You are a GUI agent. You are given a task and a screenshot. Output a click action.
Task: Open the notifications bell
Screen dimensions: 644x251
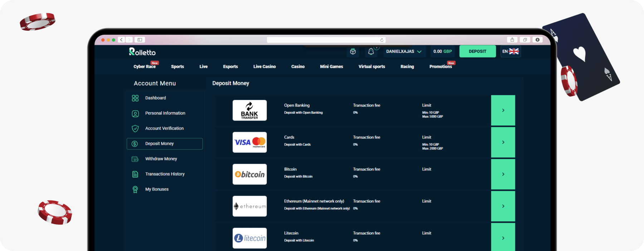tap(371, 51)
